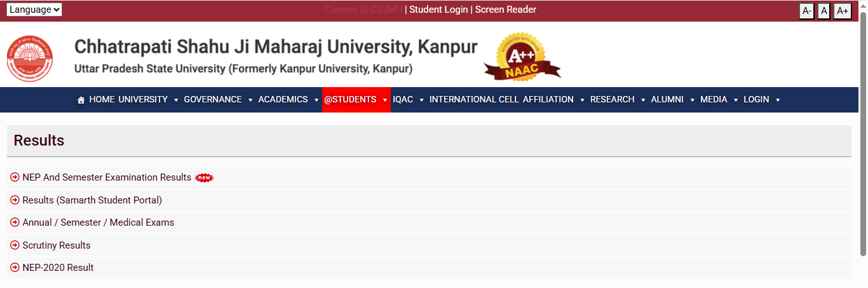Screen dimensions: 868x288
Task: Open the NEP-2020 Result link
Action: (58, 268)
